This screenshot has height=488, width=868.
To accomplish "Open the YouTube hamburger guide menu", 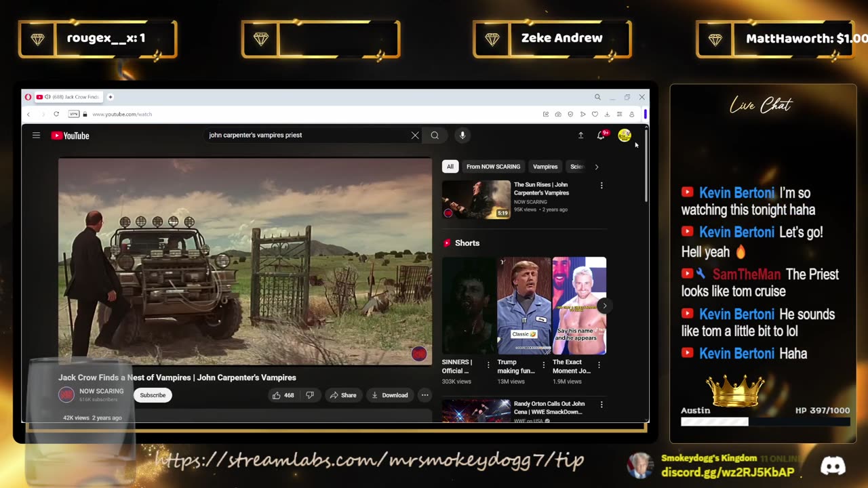I will point(36,136).
